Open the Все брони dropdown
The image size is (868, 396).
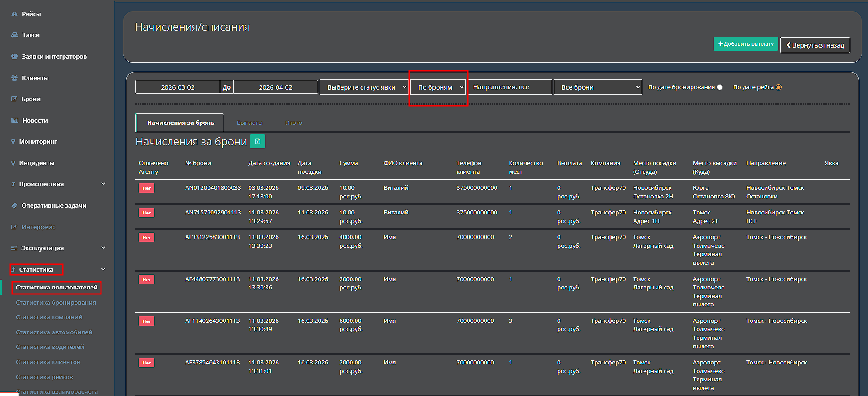(598, 87)
